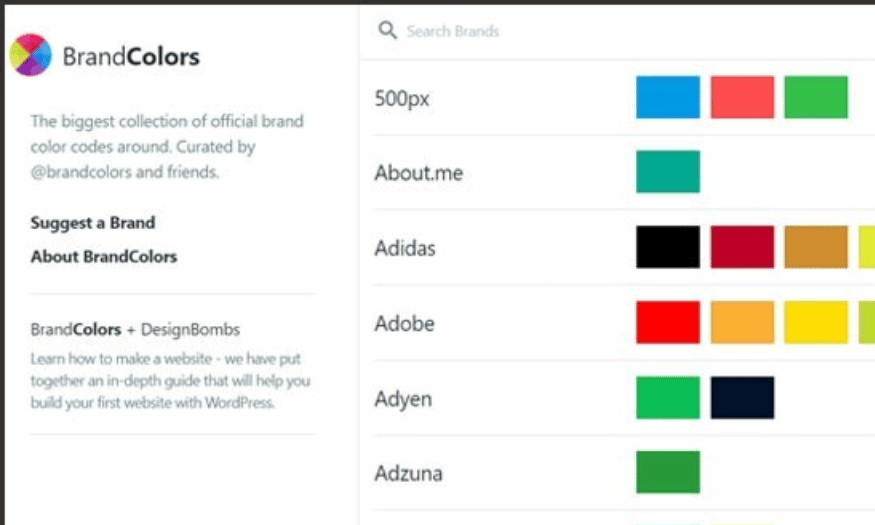The height and width of the screenshot is (525, 875).
Task: Click the Adobe brand name
Action: 405,324
